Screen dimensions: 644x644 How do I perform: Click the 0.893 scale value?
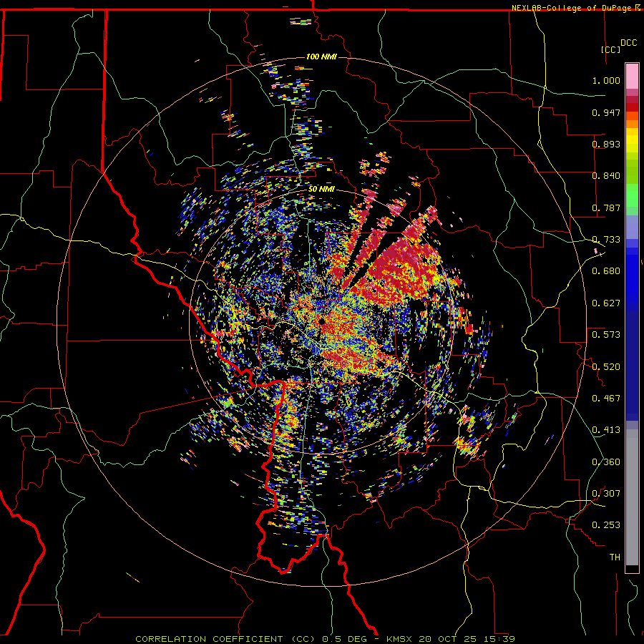tap(606, 144)
